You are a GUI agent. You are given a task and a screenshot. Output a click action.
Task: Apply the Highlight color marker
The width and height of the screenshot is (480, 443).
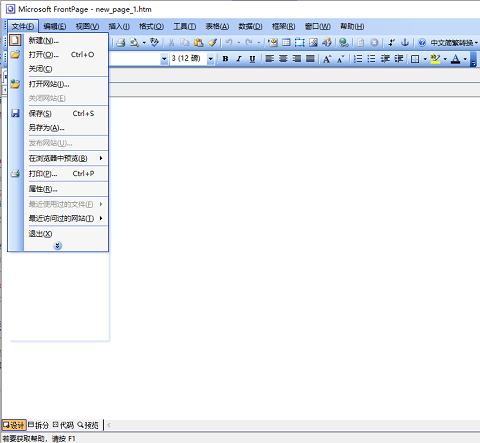click(x=435, y=59)
